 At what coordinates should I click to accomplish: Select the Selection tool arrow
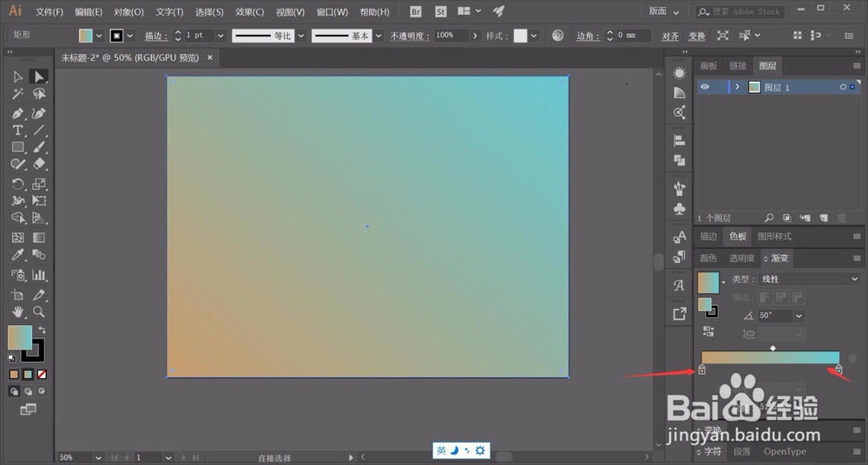[x=17, y=76]
